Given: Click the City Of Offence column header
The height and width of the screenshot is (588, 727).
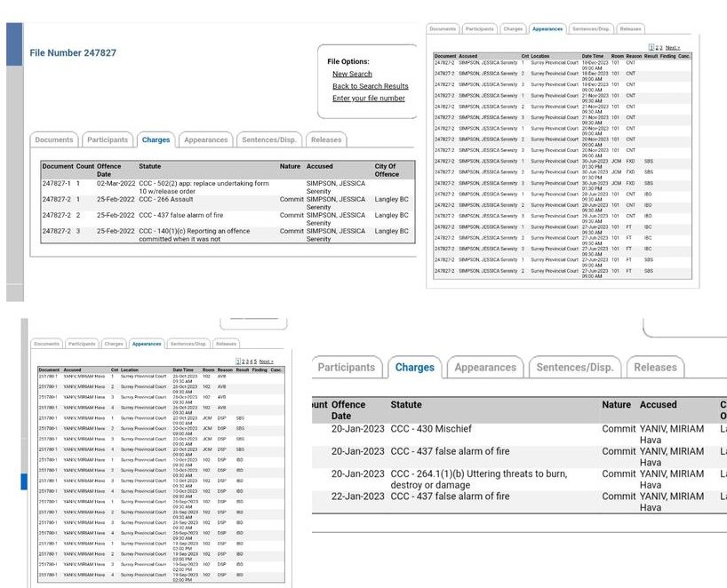Looking at the screenshot, I should (x=387, y=170).
